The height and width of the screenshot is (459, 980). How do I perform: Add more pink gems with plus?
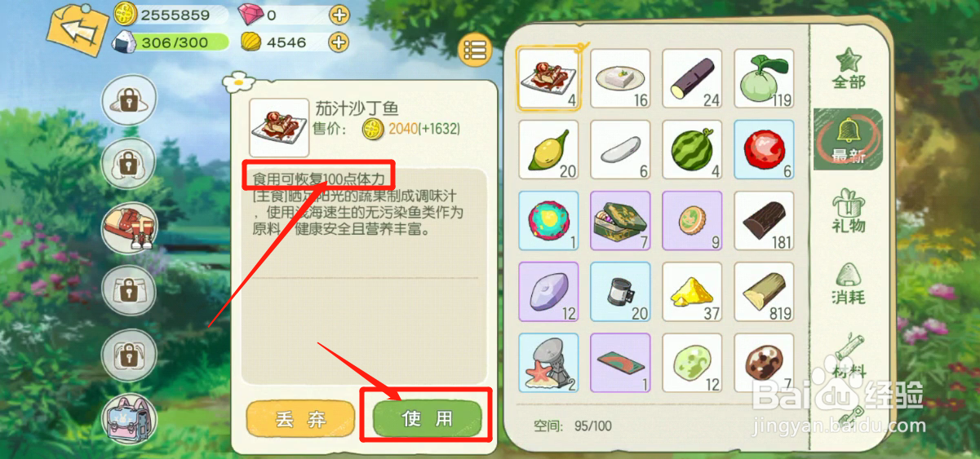coord(339,15)
